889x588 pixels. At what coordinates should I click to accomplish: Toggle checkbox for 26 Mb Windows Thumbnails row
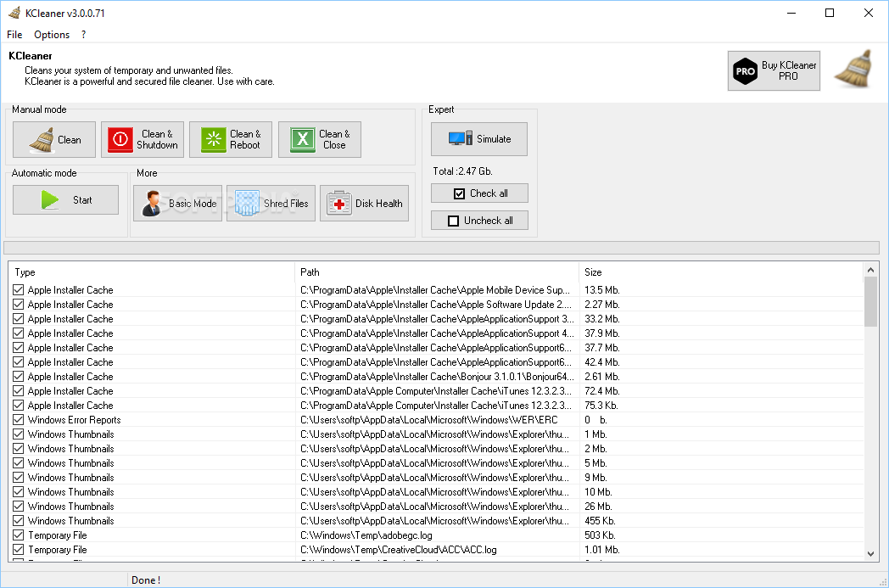[18, 507]
